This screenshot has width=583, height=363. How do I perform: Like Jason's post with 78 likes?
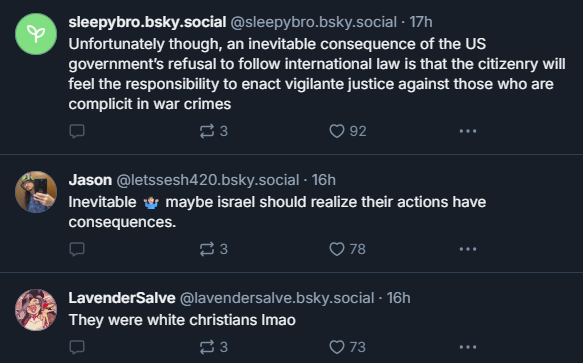pyautogui.click(x=347, y=249)
